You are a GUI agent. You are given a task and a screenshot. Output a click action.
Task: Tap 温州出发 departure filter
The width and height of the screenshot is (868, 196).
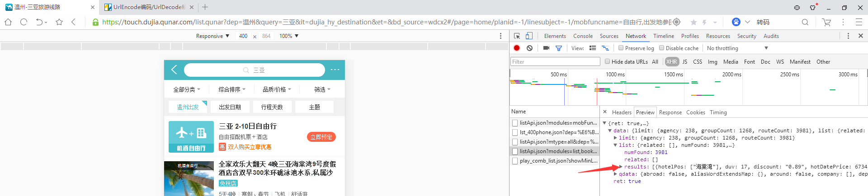coord(188,107)
